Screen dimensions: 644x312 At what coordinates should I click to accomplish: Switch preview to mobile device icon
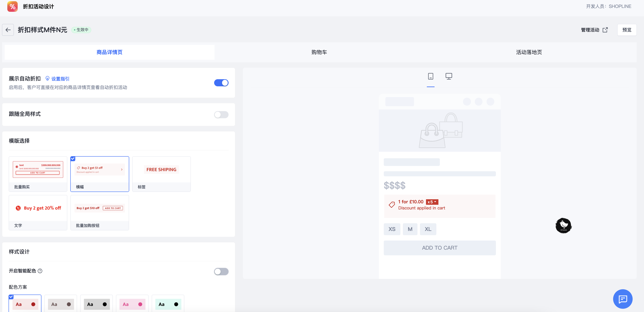tap(430, 76)
